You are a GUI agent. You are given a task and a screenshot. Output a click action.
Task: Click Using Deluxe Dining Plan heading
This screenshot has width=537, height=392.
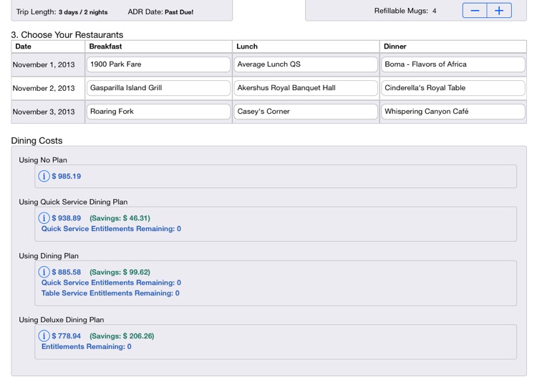(x=62, y=320)
